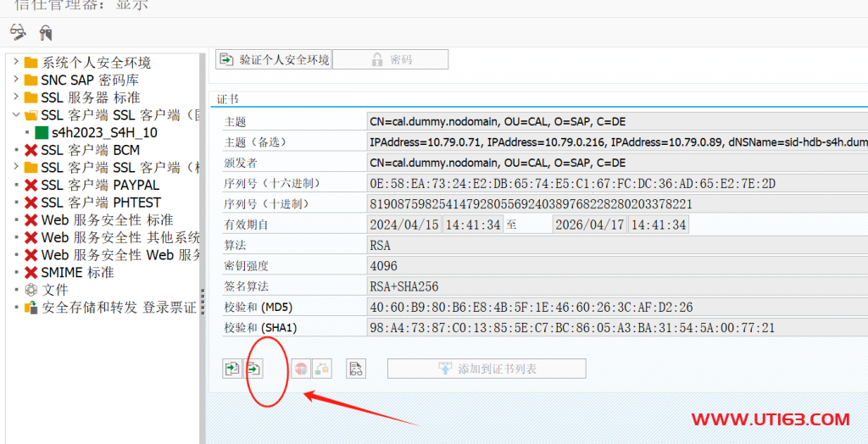Viewport: 868px width, 444px height.
Task: Click the red X icon beside SMIME 标准
Action: click(x=31, y=272)
